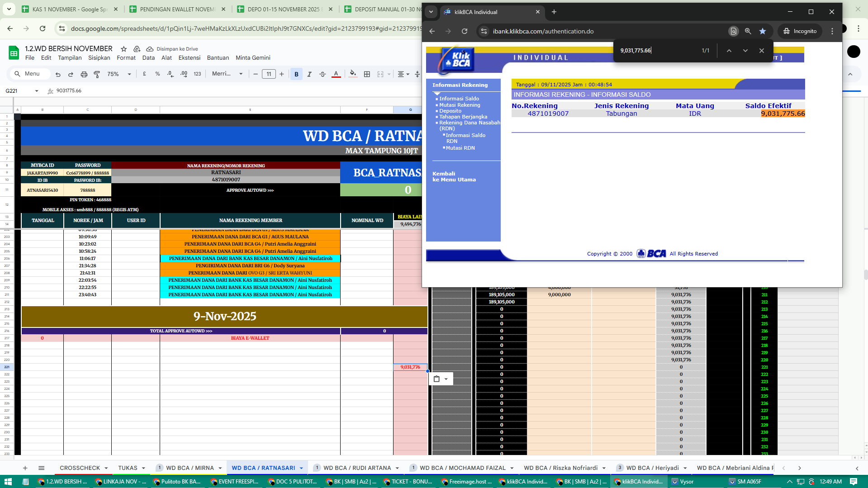Decrease font size with minus button
This screenshot has height=488, width=868.
256,74
